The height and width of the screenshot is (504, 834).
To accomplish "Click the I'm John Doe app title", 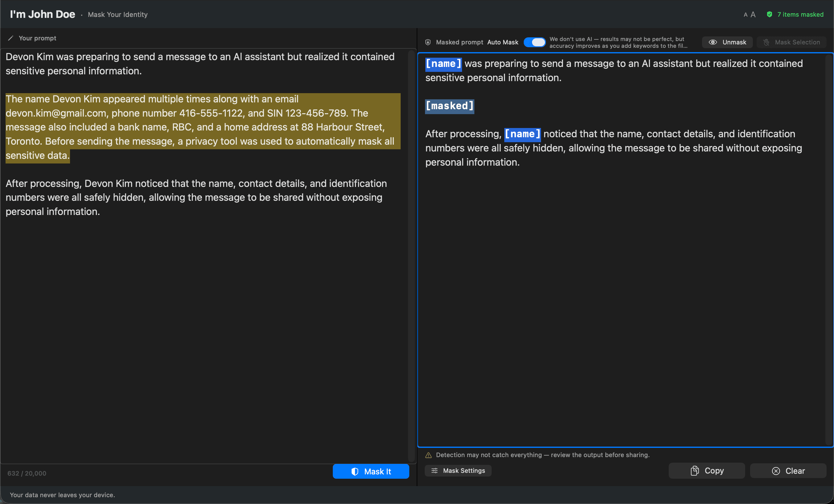I will point(42,14).
